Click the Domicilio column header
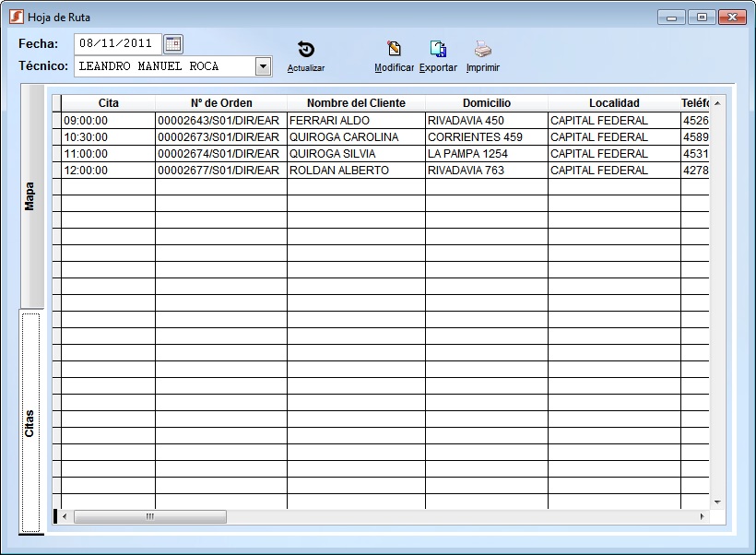The height and width of the screenshot is (555, 756). pyautogui.click(x=487, y=103)
